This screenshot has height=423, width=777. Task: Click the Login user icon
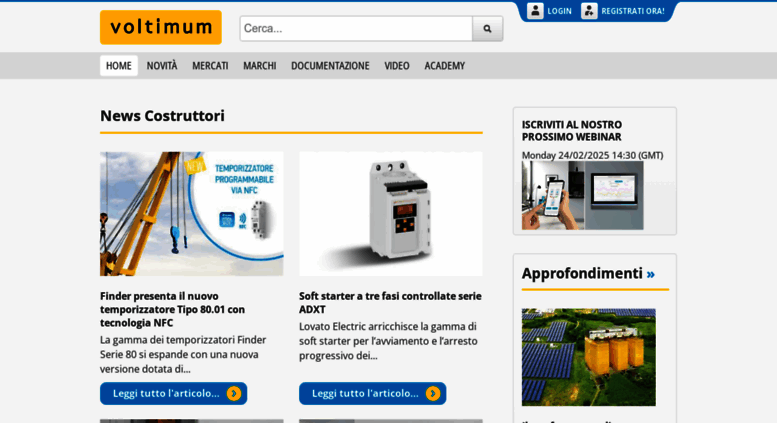(535, 11)
